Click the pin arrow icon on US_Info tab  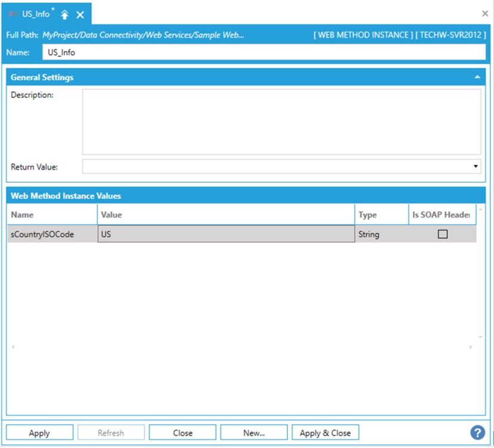click(65, 14)
